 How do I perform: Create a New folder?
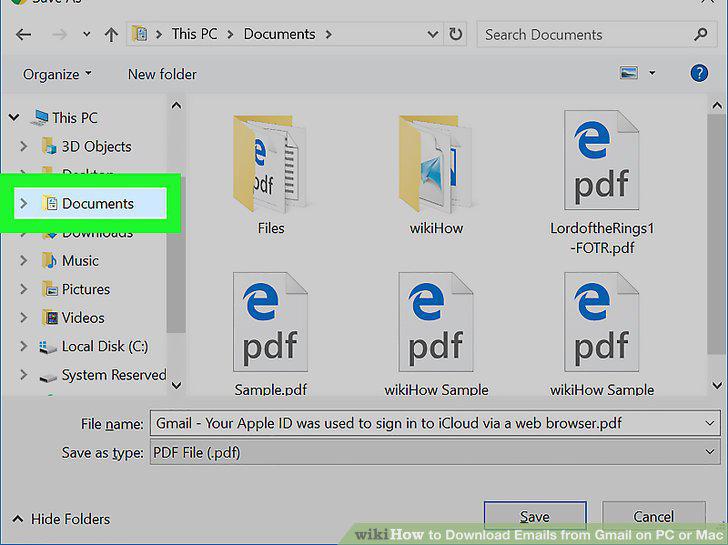point(162,74)
